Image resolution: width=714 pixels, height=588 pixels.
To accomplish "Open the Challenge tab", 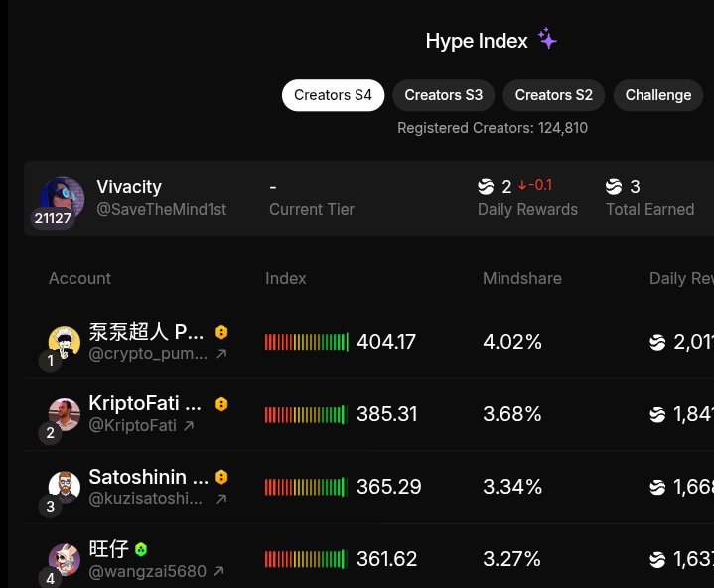I will point(658,95).
